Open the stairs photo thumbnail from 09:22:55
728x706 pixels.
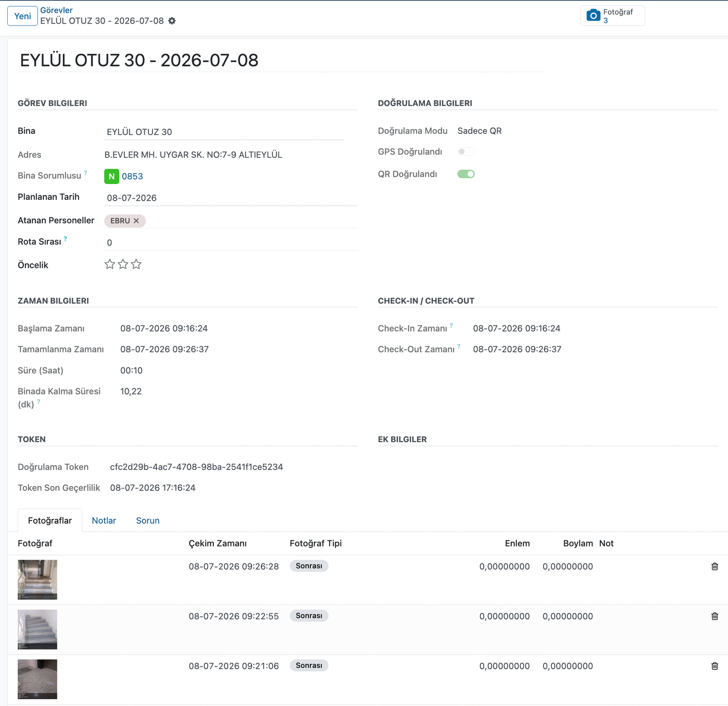37,629
